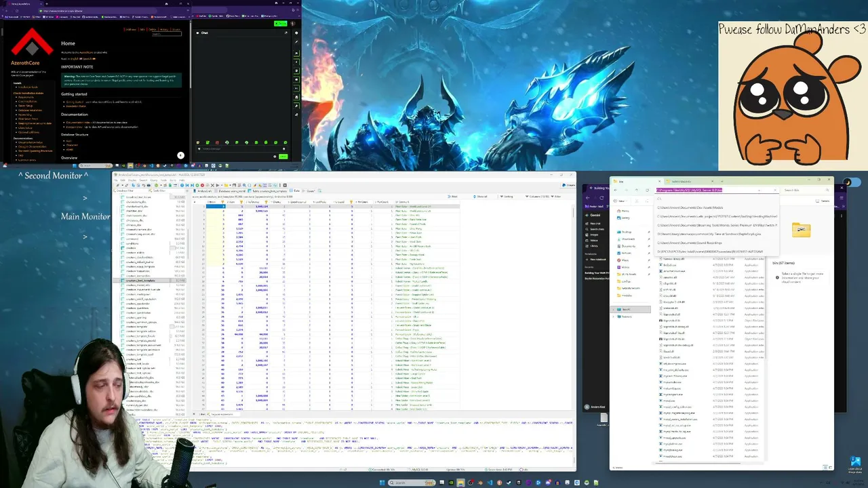This screenshot has height=488, width=868.
Task: Open Tools menu in HeidiSQL
Action: (x=165, y=180)
